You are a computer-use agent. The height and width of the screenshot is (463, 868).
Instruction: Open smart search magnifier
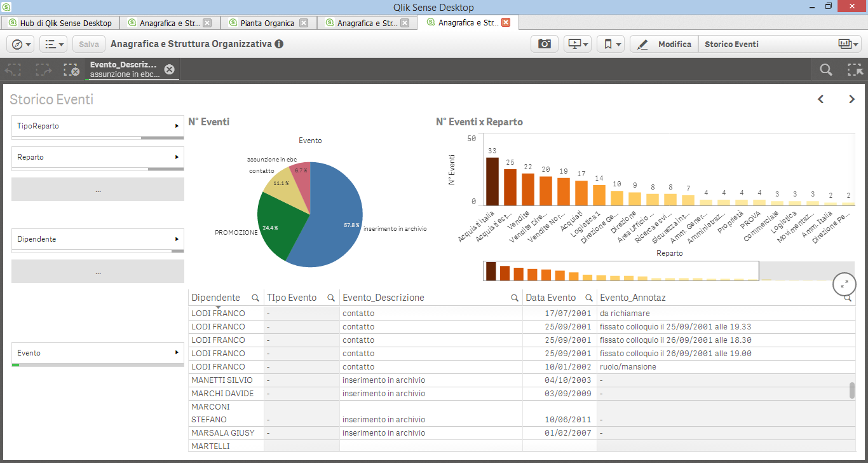825,70
